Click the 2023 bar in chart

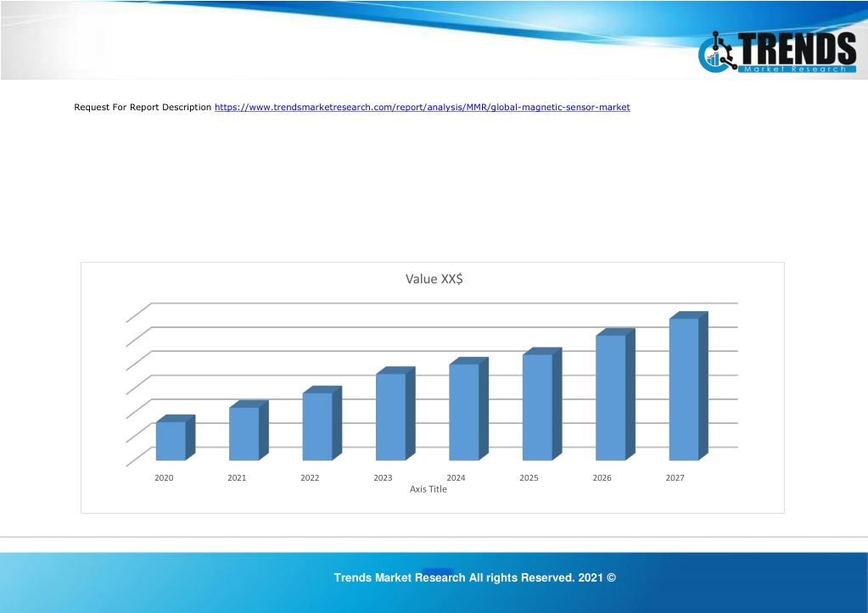point(395,413)
